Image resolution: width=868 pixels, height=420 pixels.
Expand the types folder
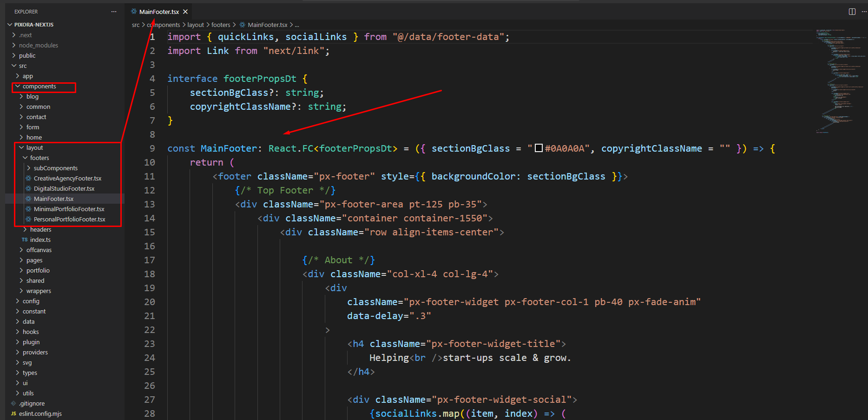point(18,373)
